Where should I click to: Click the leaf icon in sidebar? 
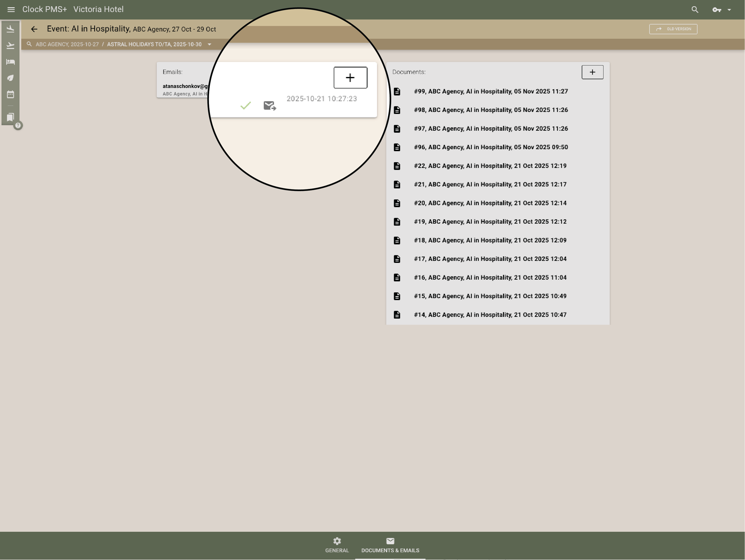(x=10, y=78)
